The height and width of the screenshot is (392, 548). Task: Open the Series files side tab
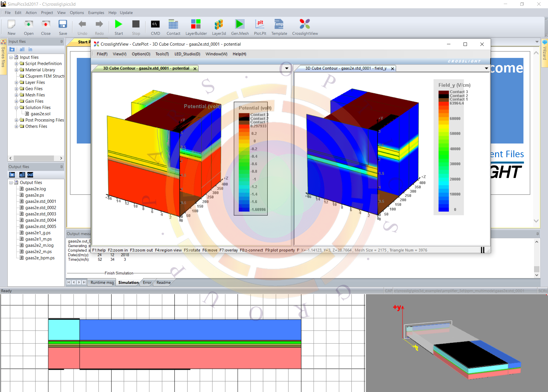coord(3,56)
